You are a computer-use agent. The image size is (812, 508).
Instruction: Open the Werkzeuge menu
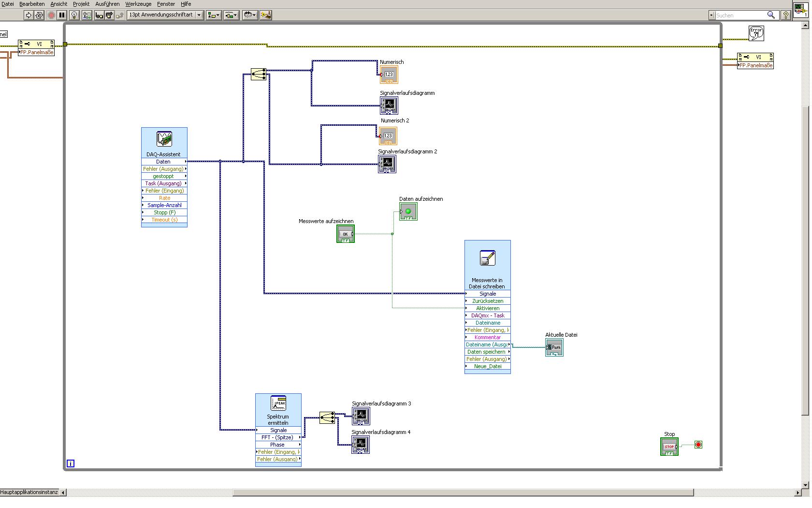[138, 4]
